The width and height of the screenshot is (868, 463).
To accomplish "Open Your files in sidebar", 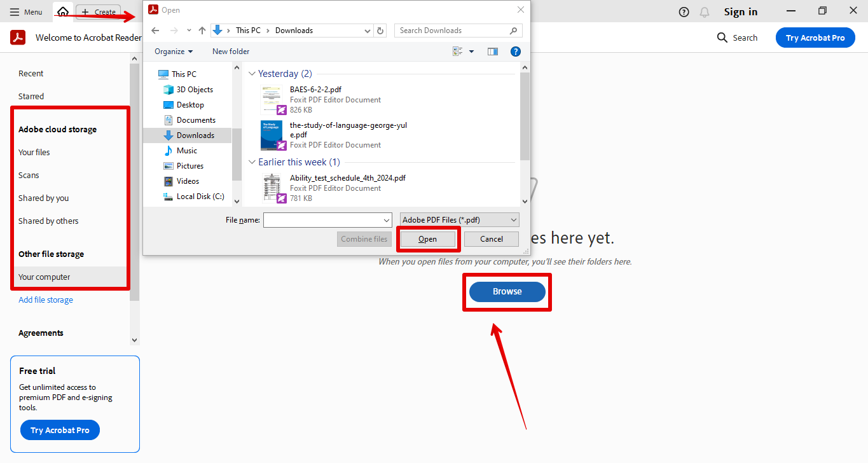I will [x=34, y=153].
